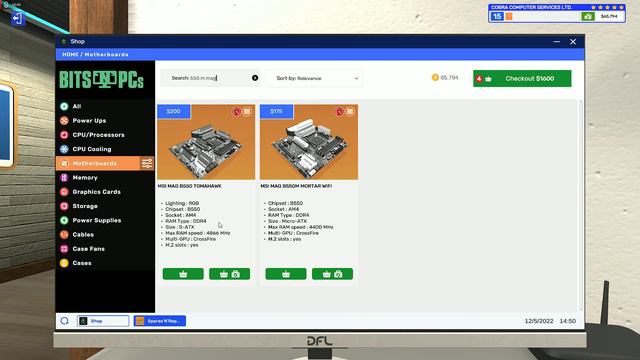
Task: Browse Power Supplies category
Action: [105, 220]
